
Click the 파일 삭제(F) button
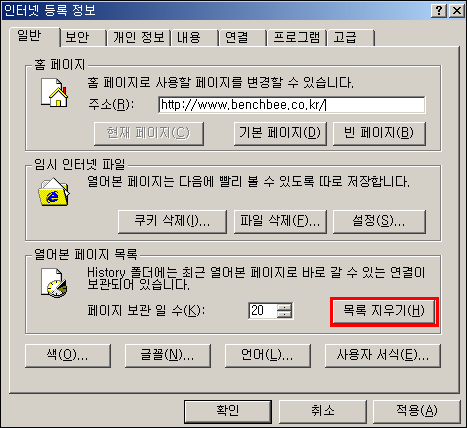point(280,221)
